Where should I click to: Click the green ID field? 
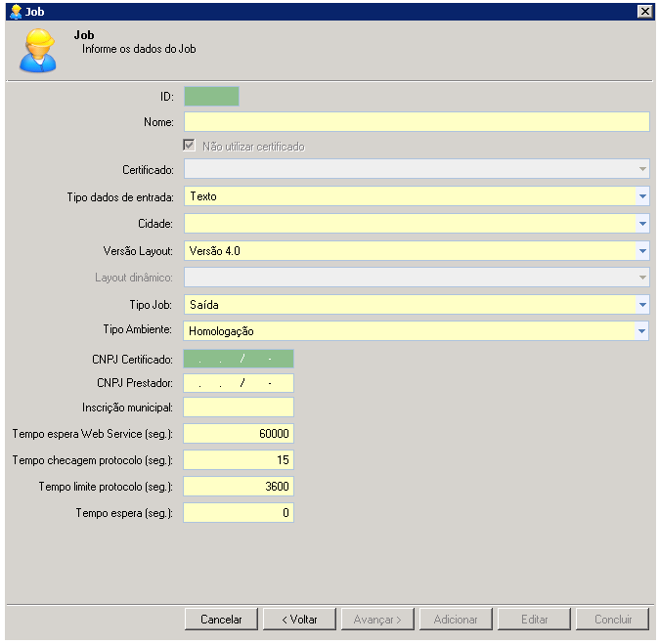click(x=211, y=96)
